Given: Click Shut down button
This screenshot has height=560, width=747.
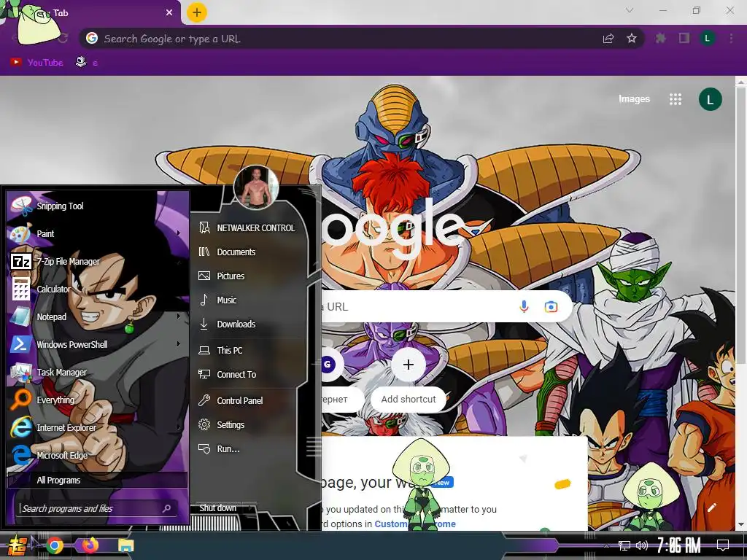Looking at the screenshot, I should click(x=217, y=508).
